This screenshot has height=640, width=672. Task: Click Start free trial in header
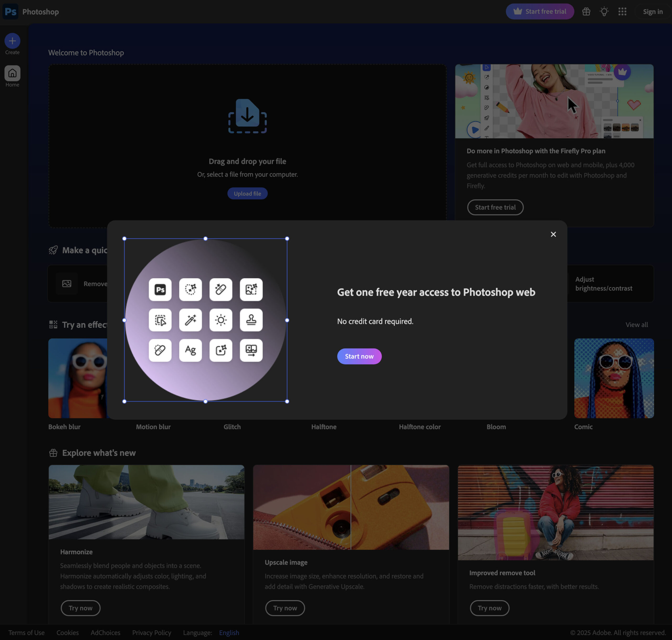[x=540, y=12]
